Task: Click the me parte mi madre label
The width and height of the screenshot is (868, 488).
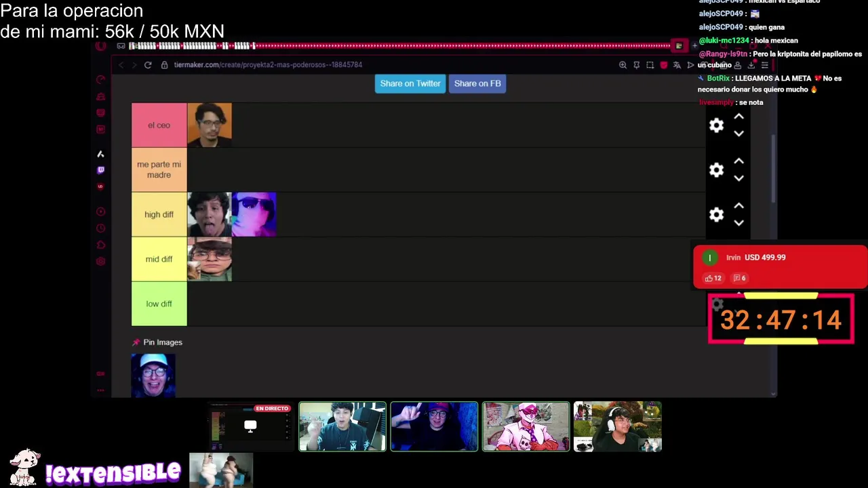Action: coord(159,170)
